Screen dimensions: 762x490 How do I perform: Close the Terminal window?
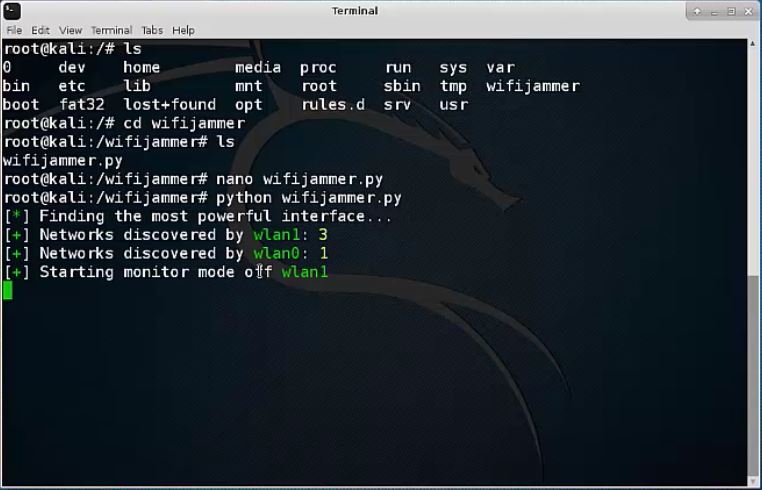[x=748, y=11]
